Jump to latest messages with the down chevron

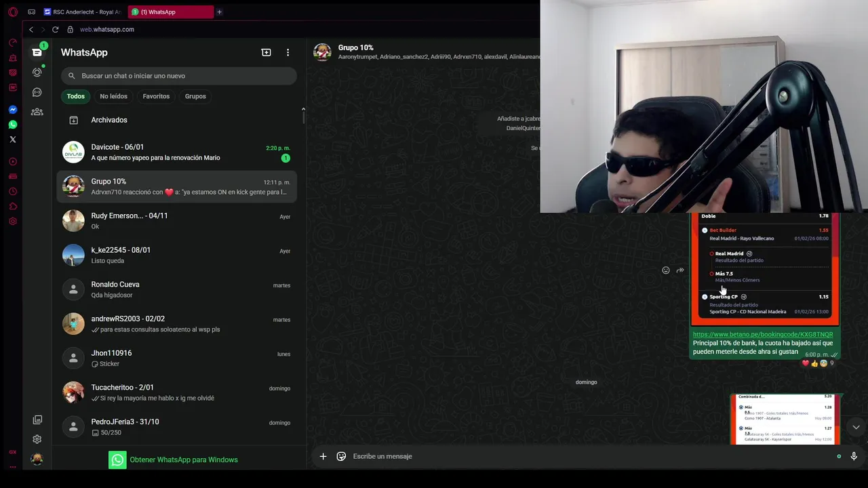coord(856,427)
